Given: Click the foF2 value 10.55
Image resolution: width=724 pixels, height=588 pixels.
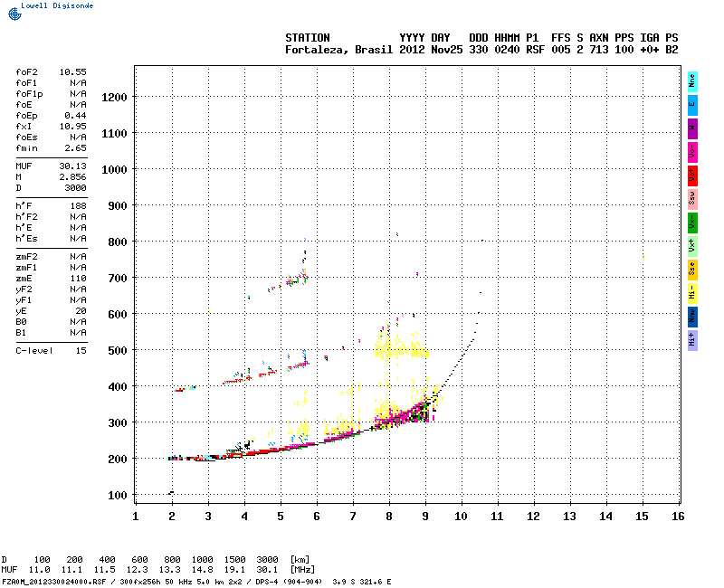Looking at the screenshot, I should 73,72.
